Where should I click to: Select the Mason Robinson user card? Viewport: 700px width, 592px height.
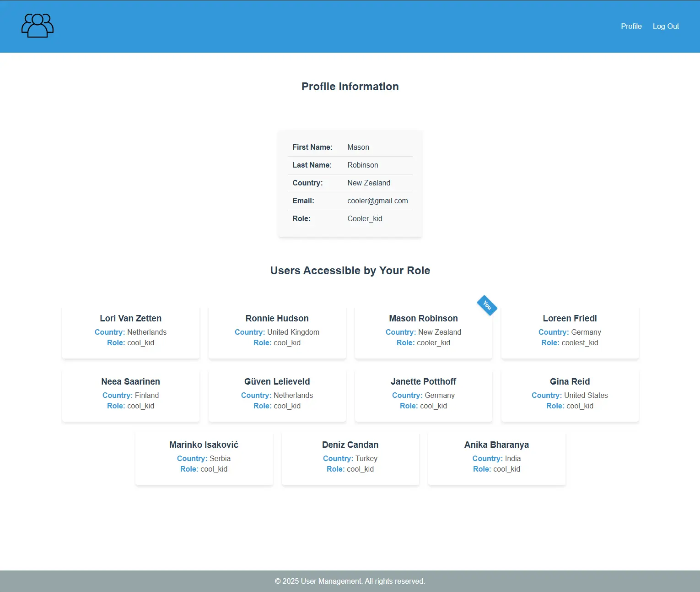click(423, 332)
